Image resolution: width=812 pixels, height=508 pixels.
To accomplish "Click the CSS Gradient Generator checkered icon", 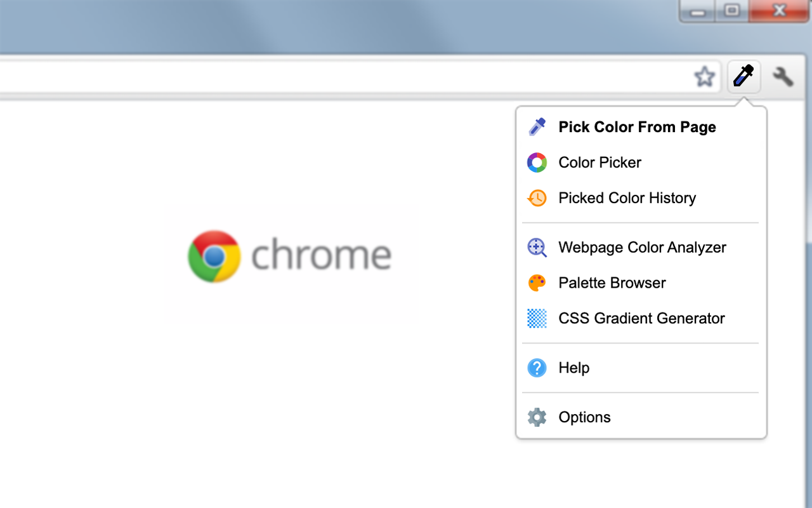I will click(x=537, y=318).
